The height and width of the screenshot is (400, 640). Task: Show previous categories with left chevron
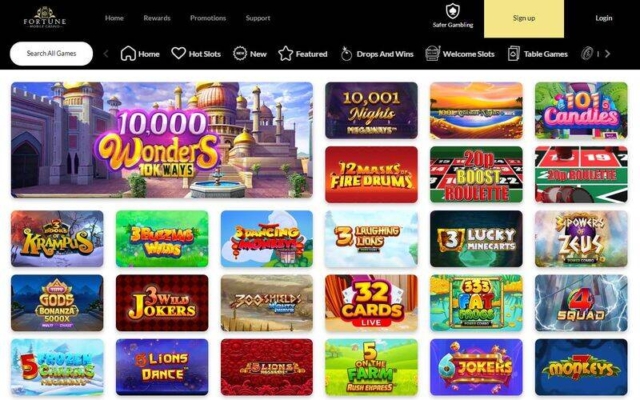coord(106,53)
